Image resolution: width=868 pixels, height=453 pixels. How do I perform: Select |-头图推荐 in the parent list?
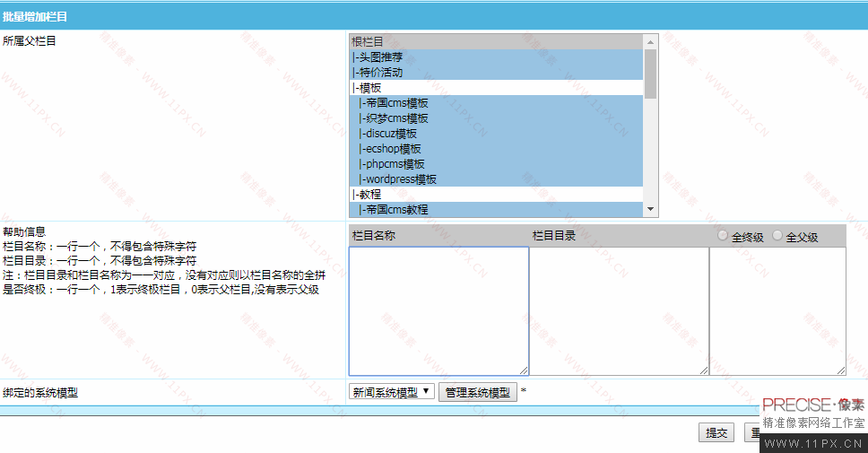coord(496,57)
